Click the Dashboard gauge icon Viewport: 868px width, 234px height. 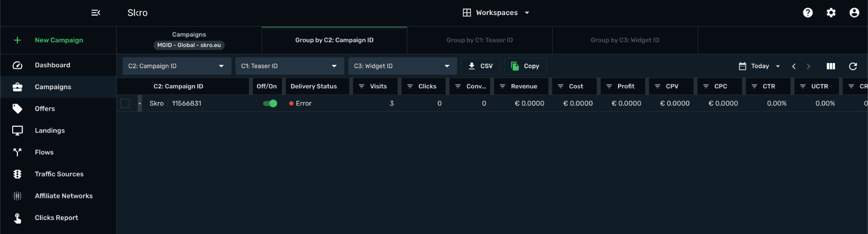pyautogui.click(x=17, y=65)
